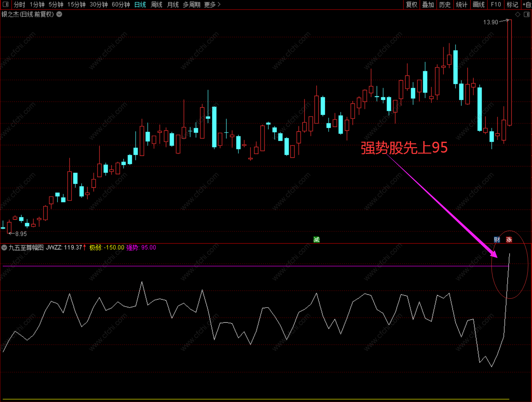The width and height of the screenshot is (532, 402).
Task: Select the 60分钟 period tab
Action: pyautogui.click(x=121, y=4)
